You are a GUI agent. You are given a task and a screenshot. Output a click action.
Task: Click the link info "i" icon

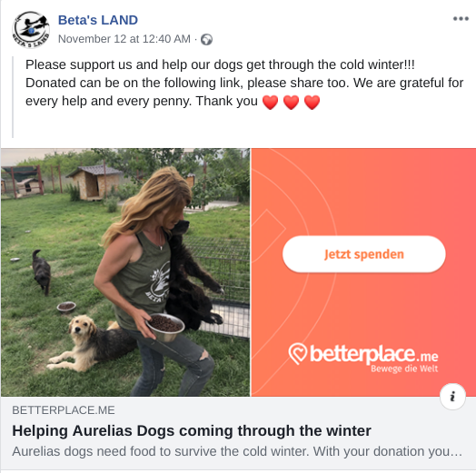tap(452, 397)
